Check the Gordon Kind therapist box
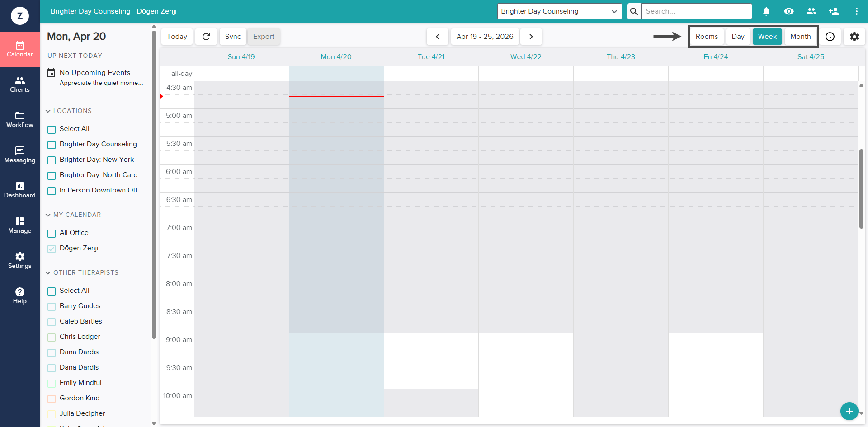868x427 pixels. (x=52, y=399)
